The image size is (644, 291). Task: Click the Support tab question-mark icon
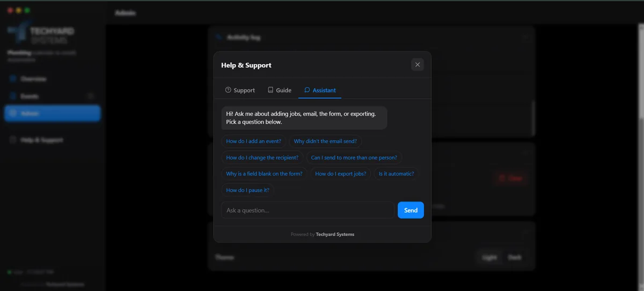tap(228, 90)
